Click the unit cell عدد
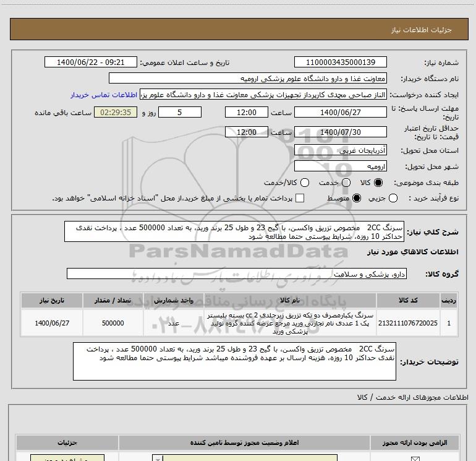Screen dimensions: 476x461 [x=174, y=323]
